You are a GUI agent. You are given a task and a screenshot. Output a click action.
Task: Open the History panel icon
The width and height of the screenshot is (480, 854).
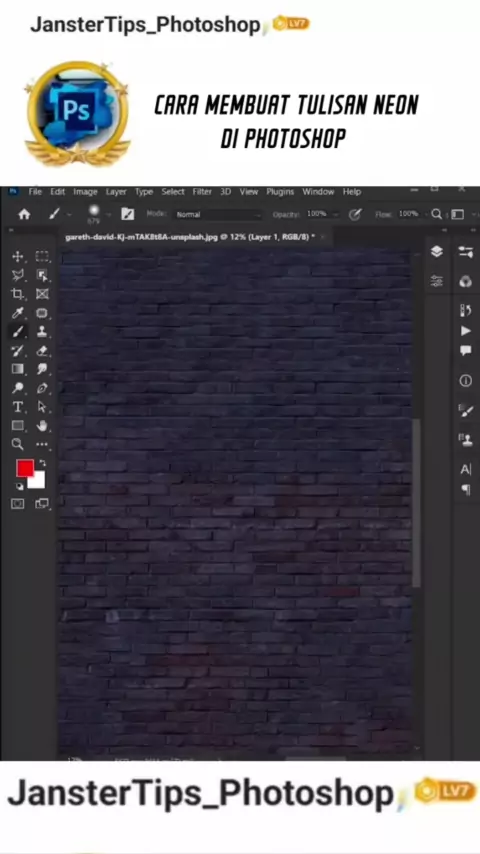click(466, 311)
